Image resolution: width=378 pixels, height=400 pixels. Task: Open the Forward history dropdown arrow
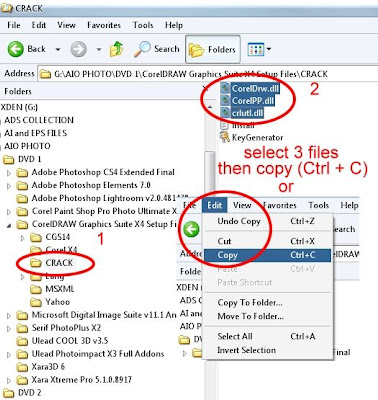pyautogui.click(x=99, y=50)
